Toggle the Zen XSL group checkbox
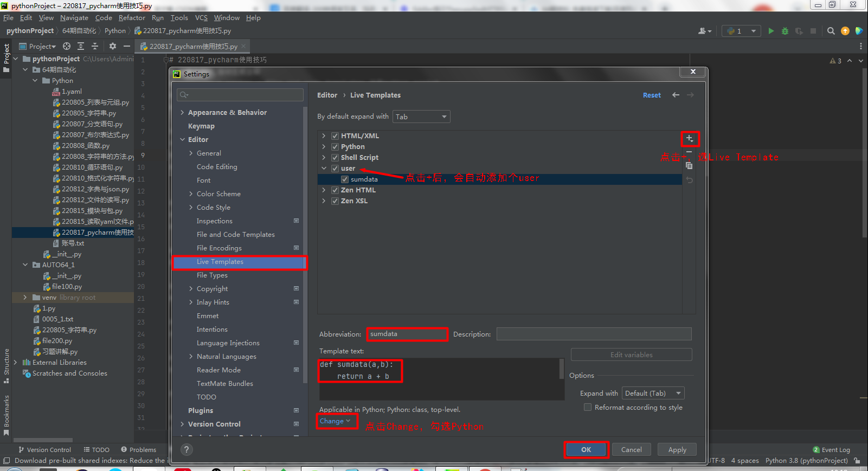Viewport: 868px width, 471px height. click(335, 201)
